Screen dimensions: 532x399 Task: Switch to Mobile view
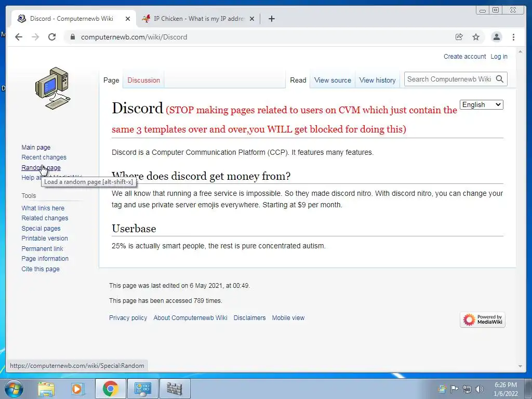point(288,317)
